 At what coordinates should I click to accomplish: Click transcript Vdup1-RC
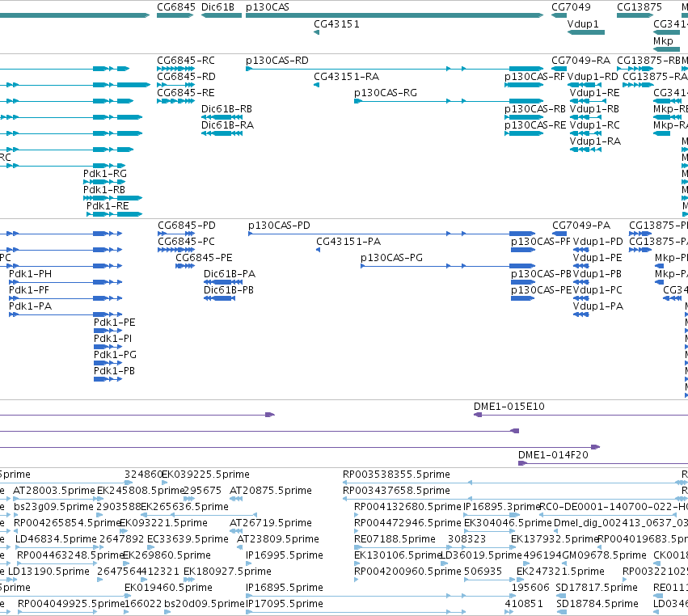[594, 125]
